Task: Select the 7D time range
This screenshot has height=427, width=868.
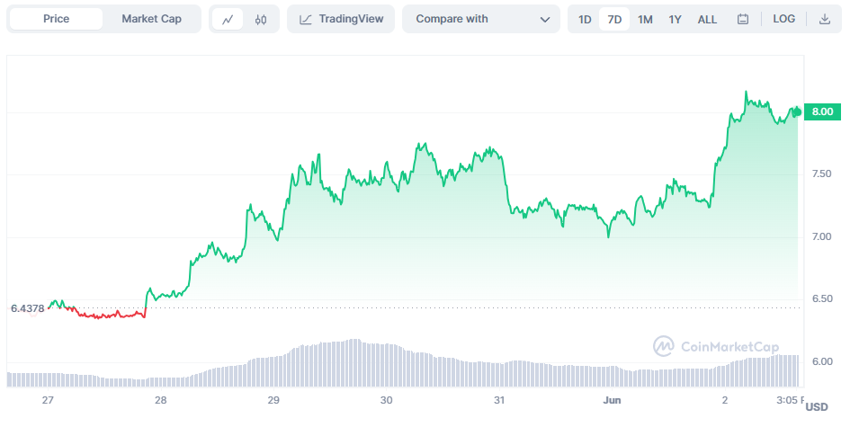Action: (614, 19)
